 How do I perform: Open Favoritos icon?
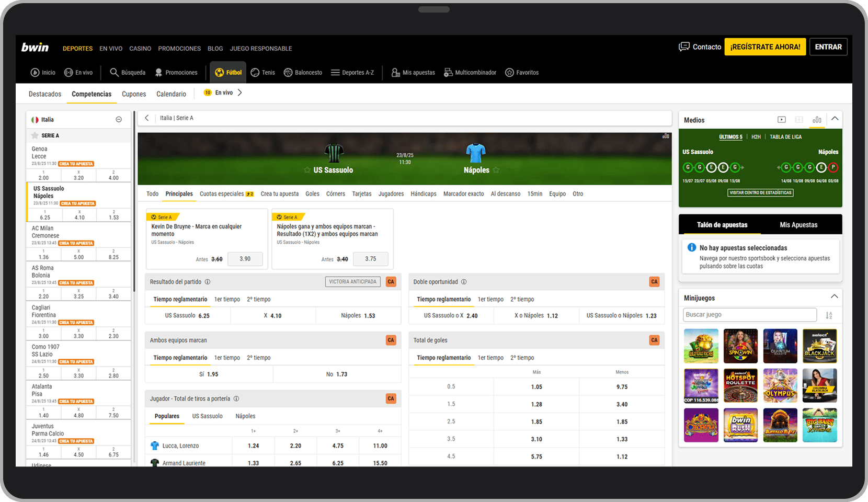[509, 73]
